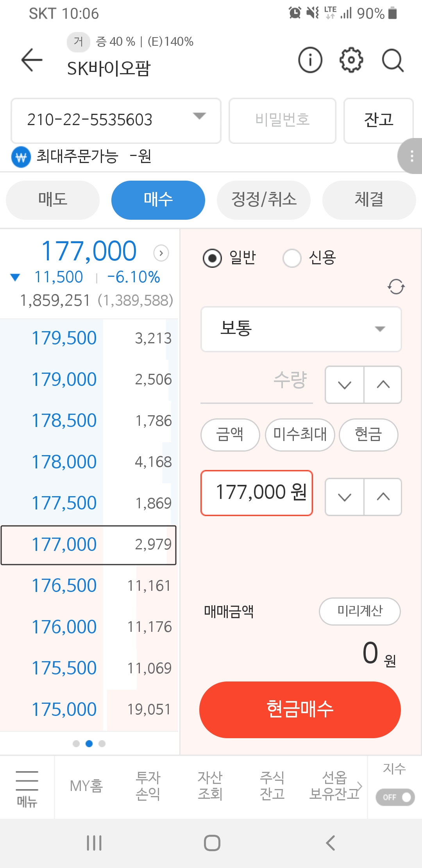This screenshot has height=868, width=422.
Task: Tap the SK바이오팜 stock title
Action: coord(109,69)
